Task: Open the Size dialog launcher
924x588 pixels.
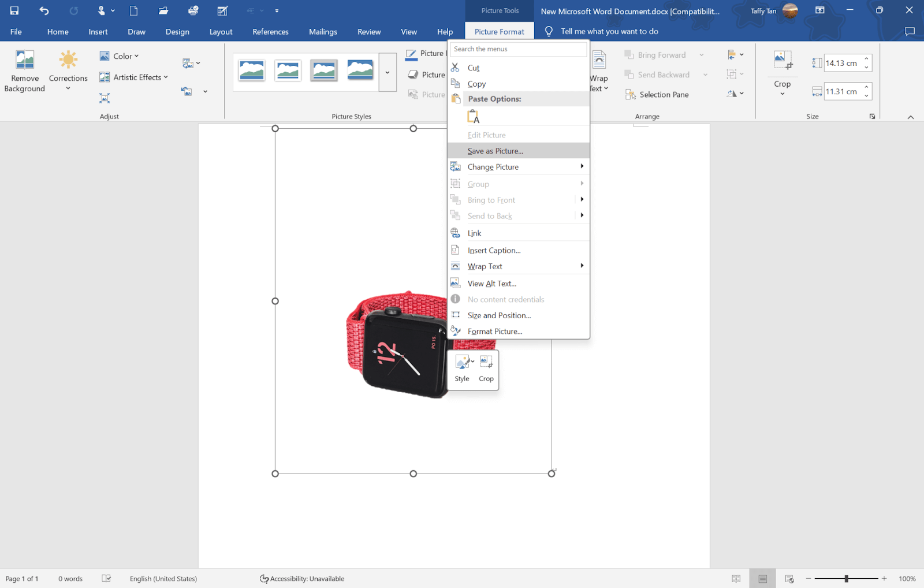Action: [872, 116]
